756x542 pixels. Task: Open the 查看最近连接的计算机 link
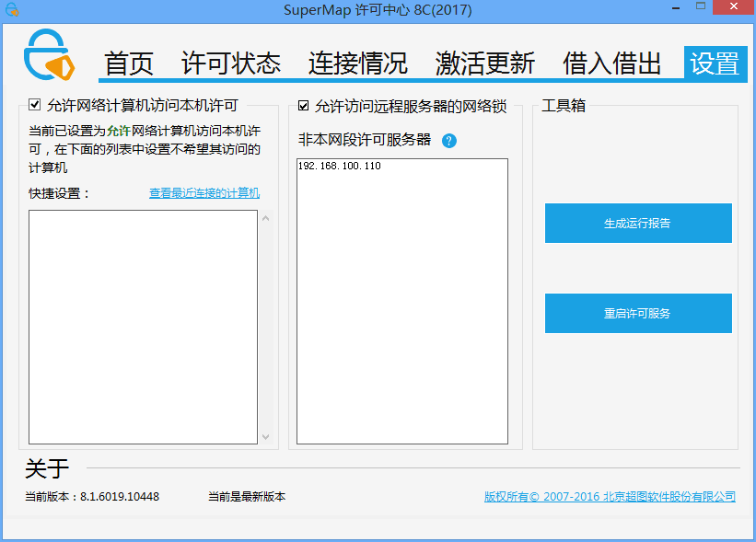(x=204, y=192)
